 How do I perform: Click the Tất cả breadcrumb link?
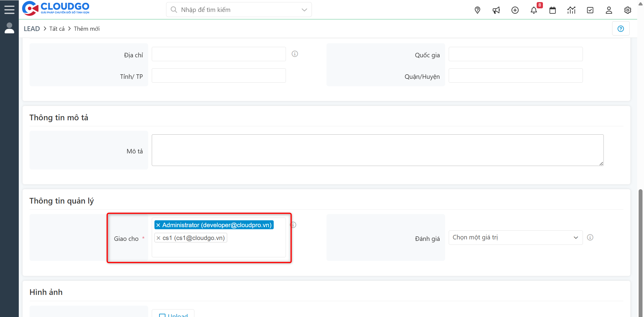(x=57, y=29)
